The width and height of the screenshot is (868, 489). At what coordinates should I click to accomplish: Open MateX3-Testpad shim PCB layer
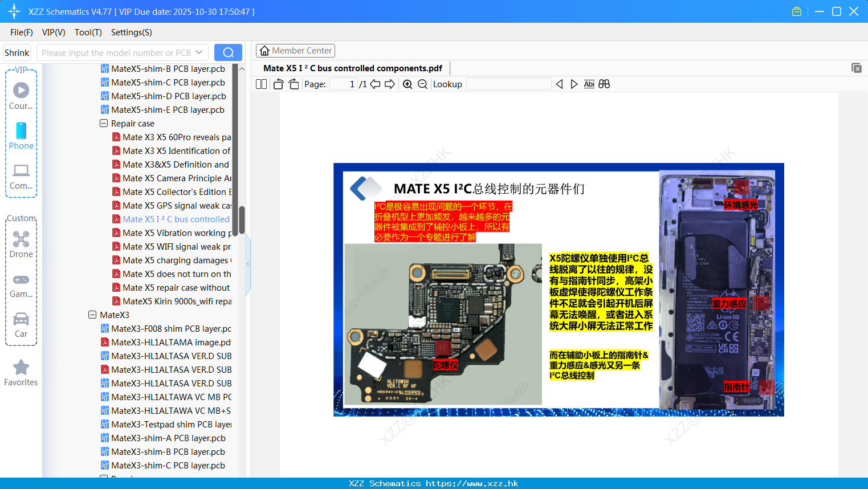(166, 424)
